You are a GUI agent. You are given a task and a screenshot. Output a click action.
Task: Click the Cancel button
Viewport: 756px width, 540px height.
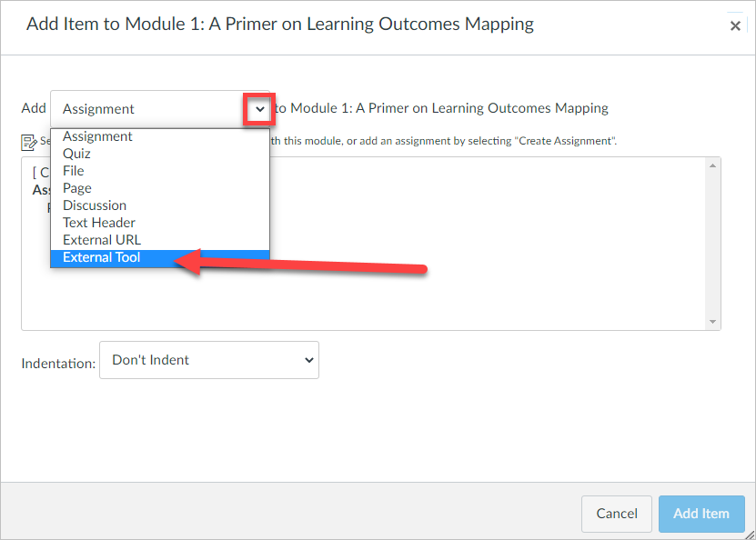[x=616, y=514]
